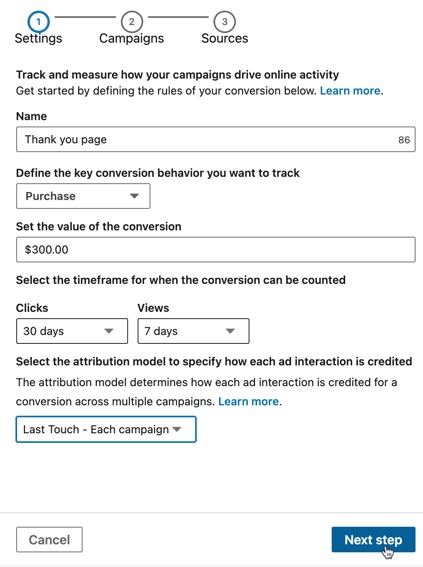Open Learn more link about conversion rules

point(350,90)
